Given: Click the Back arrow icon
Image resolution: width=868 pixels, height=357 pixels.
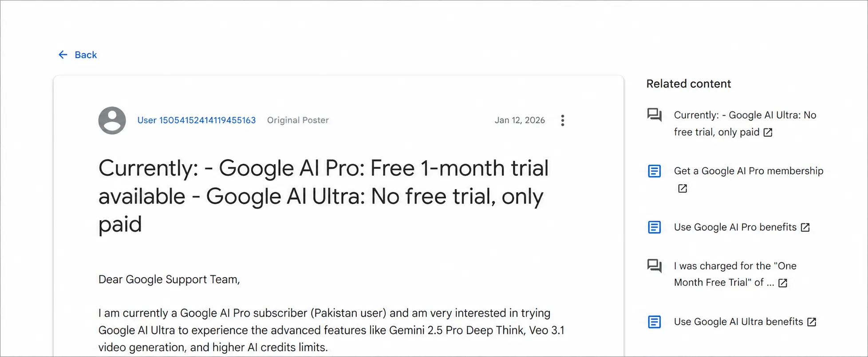Looking at the screenshot, I should click(x=63, y=55).
